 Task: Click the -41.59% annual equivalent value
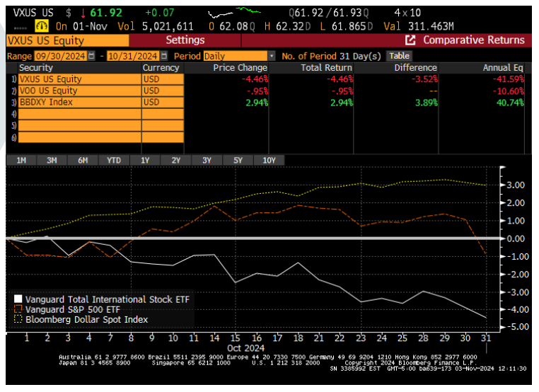coord(509,79)
